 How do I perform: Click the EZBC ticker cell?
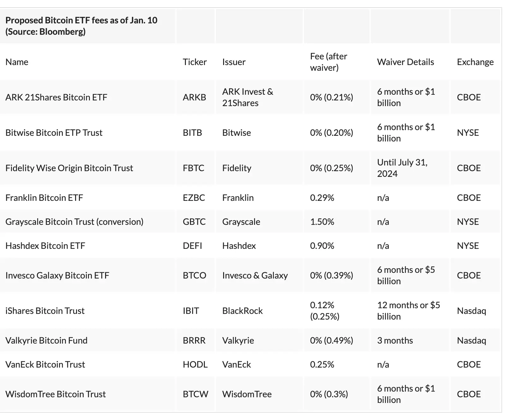(194, 198)
